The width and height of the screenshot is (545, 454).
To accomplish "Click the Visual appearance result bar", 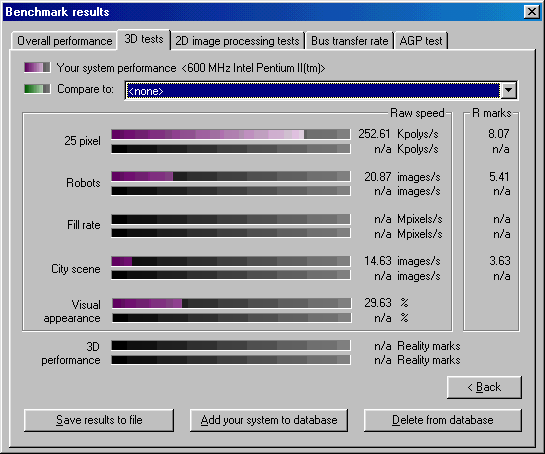I will 231,303.
